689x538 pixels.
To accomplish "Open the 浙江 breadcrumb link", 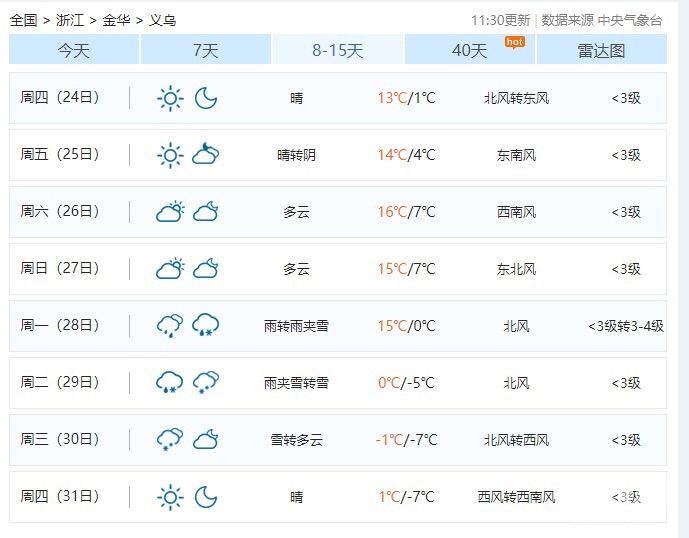I will click(70, 20).
